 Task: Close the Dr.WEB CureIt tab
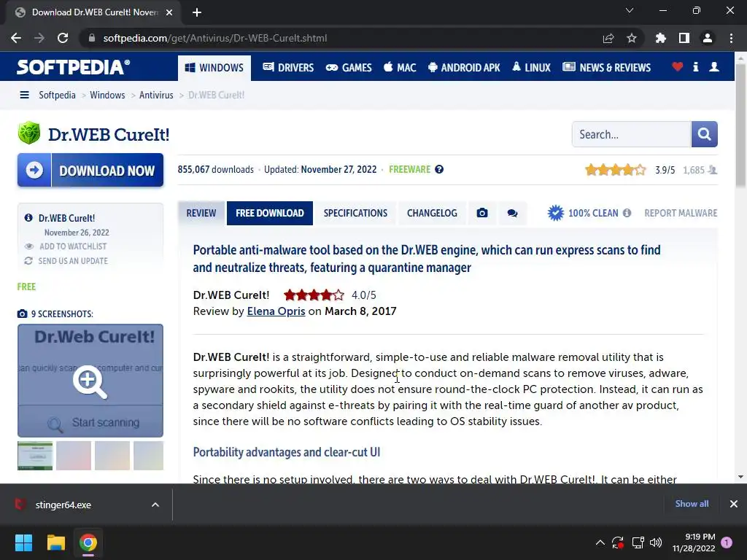pyautogui.click(x=169, y=12)
